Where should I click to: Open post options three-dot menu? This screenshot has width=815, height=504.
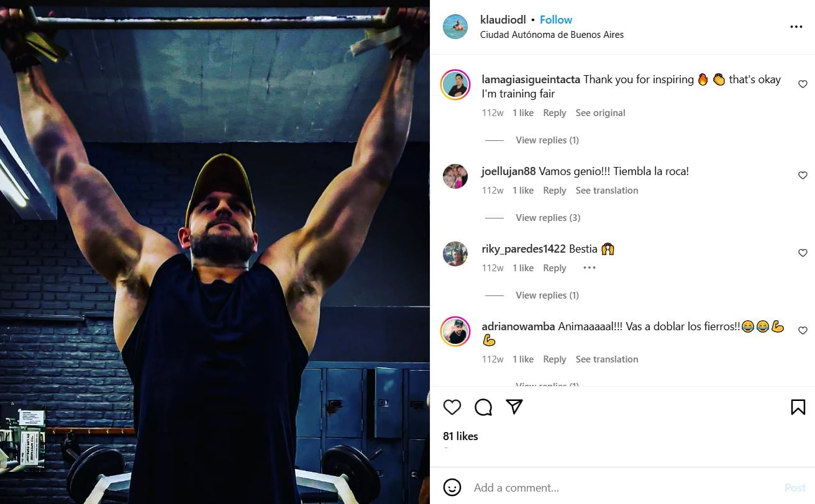click(x=796, y=27)
